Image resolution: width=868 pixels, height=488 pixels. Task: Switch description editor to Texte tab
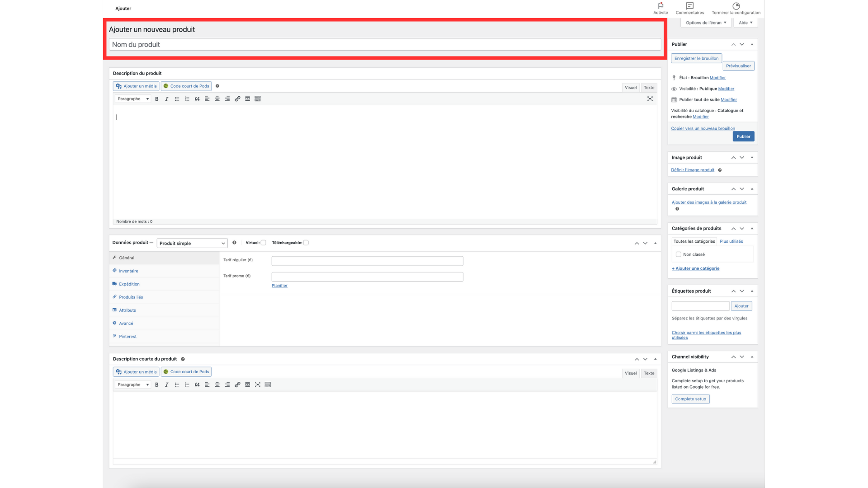(x=649, y=88)
